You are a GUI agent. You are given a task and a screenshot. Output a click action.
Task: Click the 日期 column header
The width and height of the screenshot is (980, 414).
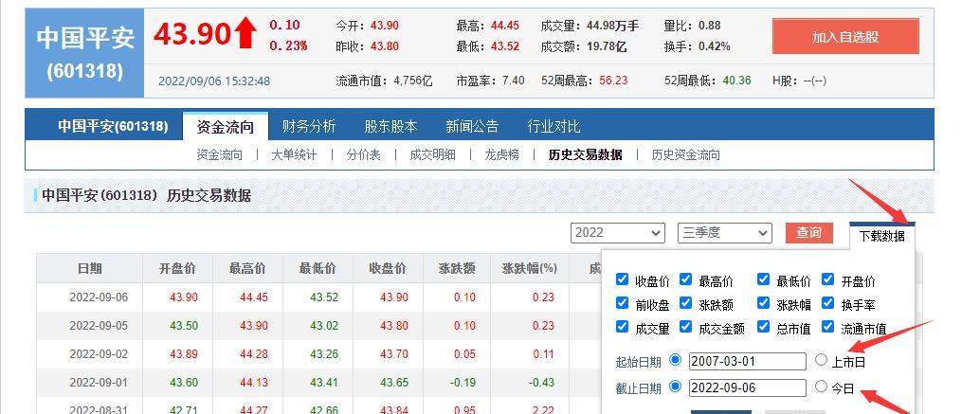point(89,268)
